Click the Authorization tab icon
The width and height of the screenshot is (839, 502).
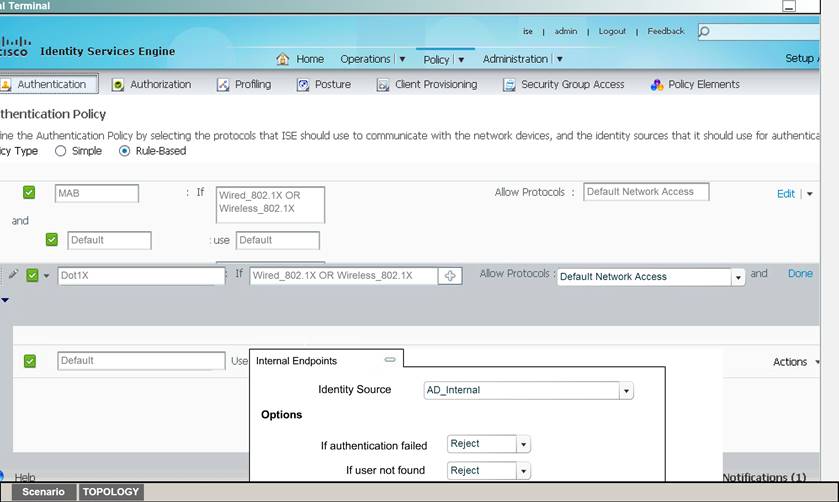(x=118, y=85)
